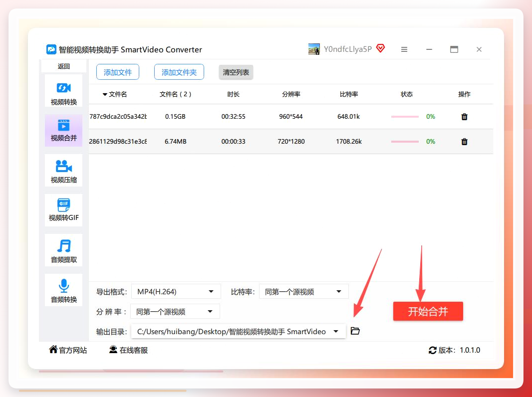This screenshot has width=532, height=397.
Task: Click the red VIP diamond badge
Action: (381, 48)
